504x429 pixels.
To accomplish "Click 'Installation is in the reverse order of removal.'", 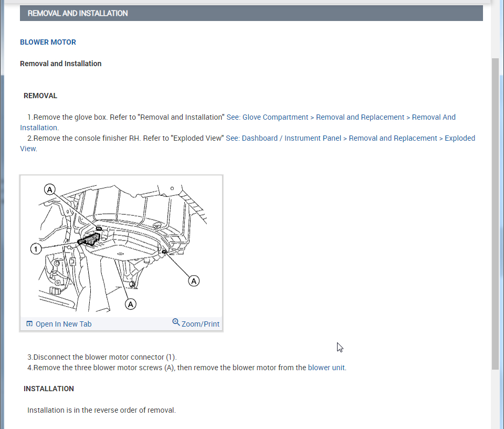I will [101, 410].
